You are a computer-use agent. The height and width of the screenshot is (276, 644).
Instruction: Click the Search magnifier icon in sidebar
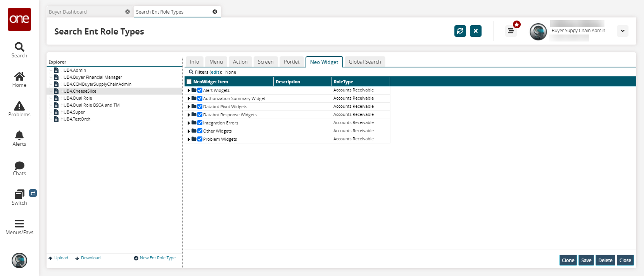click(19, 47)
